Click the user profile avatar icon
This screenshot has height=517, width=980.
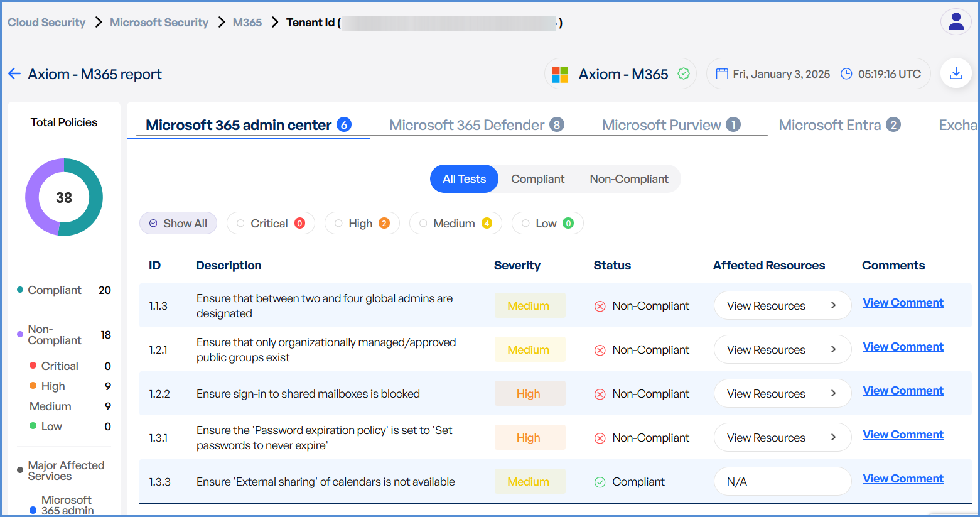(956, 22)
